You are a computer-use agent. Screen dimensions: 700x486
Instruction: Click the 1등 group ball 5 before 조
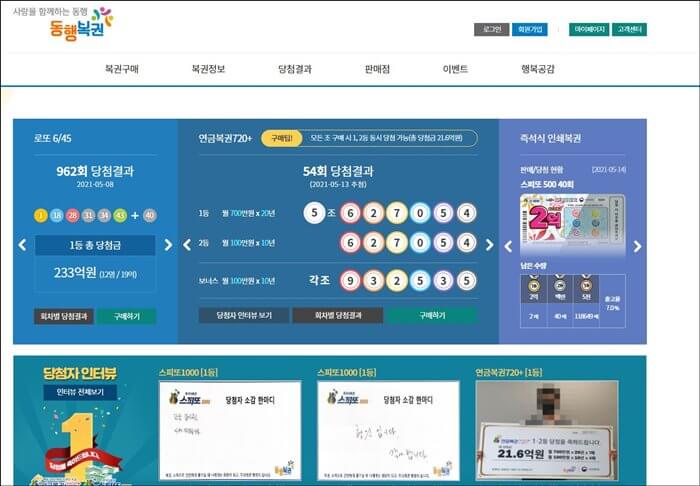pos(314,213)
